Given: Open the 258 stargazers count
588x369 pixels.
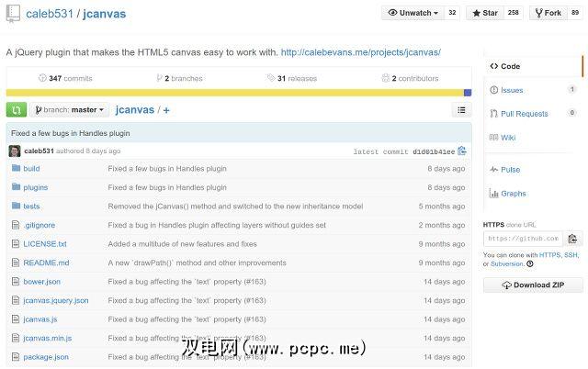Looking at the screenshot, I should 513,13.
